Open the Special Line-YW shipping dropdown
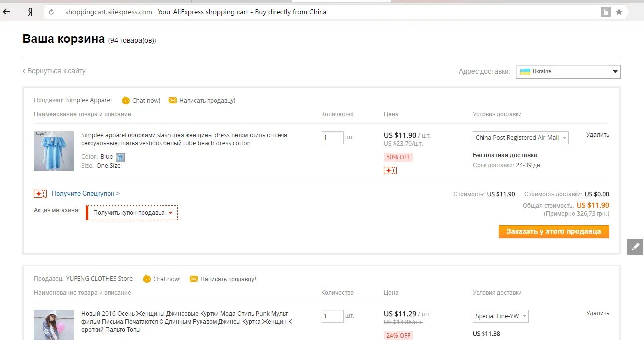 (500, 316)
